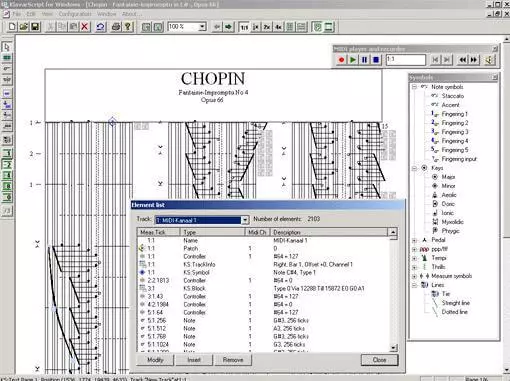Viewport: 510px width, 381px height.
Task: Click the green Play button in MIDI player
Action: [353, 60]
